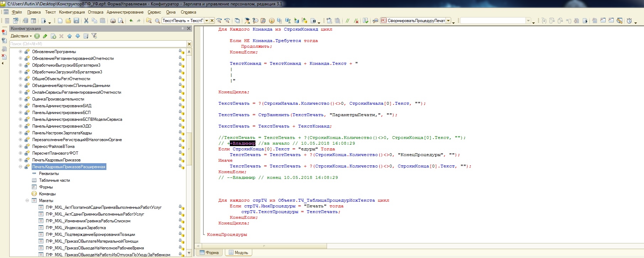Expand the ОценкаПроизводительности node
The image size is (644, 258).
point(20,99)
